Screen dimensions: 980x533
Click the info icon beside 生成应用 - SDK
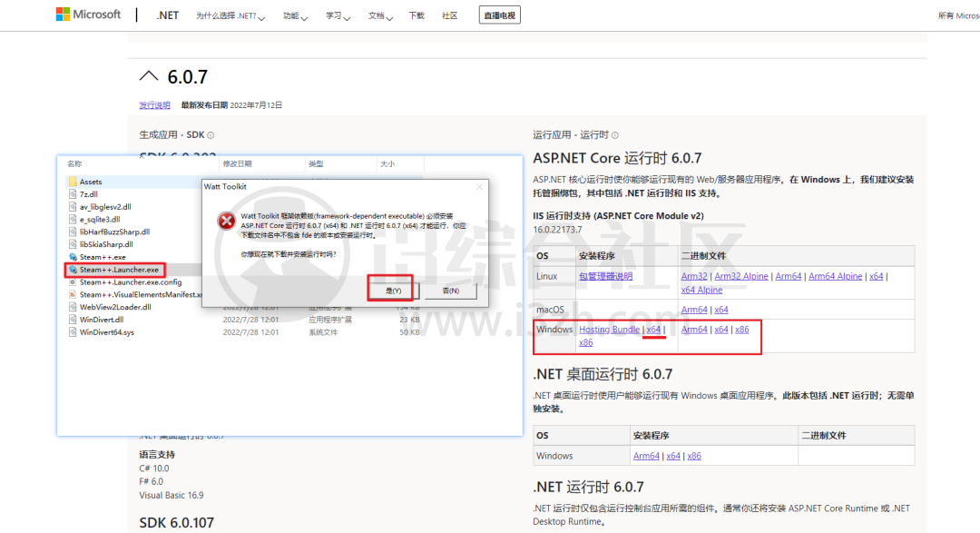tap(211, 135)
